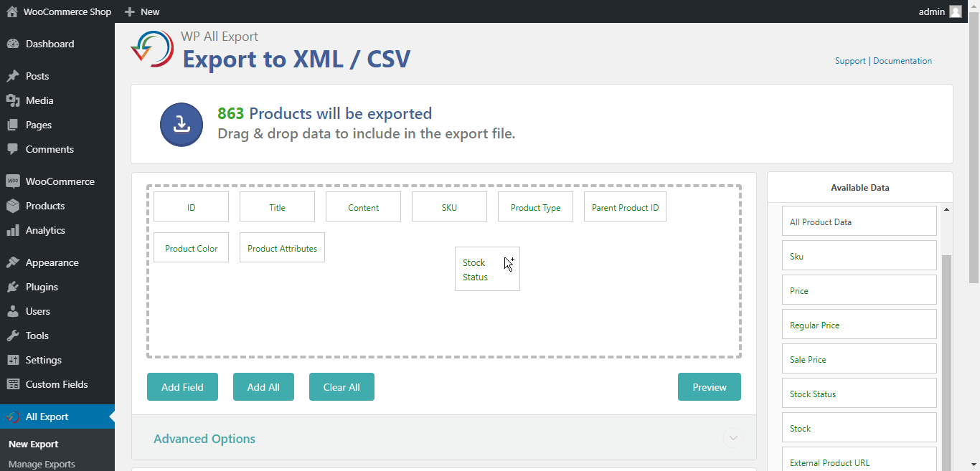Click the Dashboard gauge icon
Image resolution: width=980 pixels, height=471 pixels.
[x=12, y=44]
